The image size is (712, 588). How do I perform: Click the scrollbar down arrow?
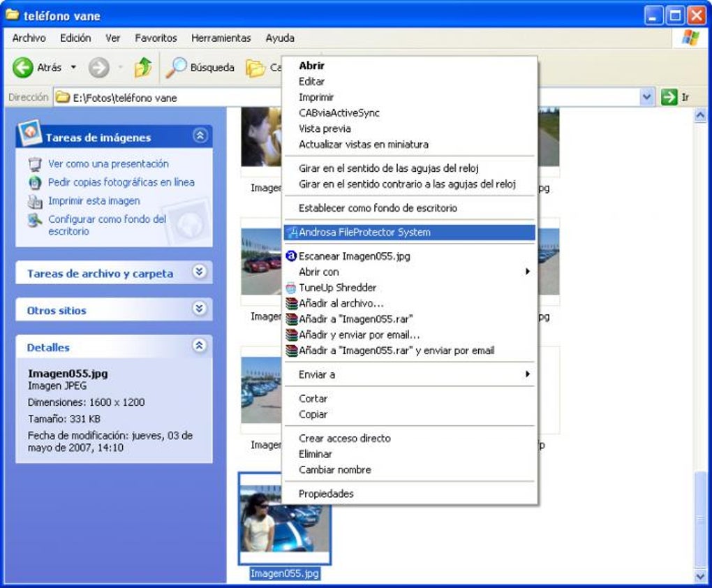[x=701, y=575]
